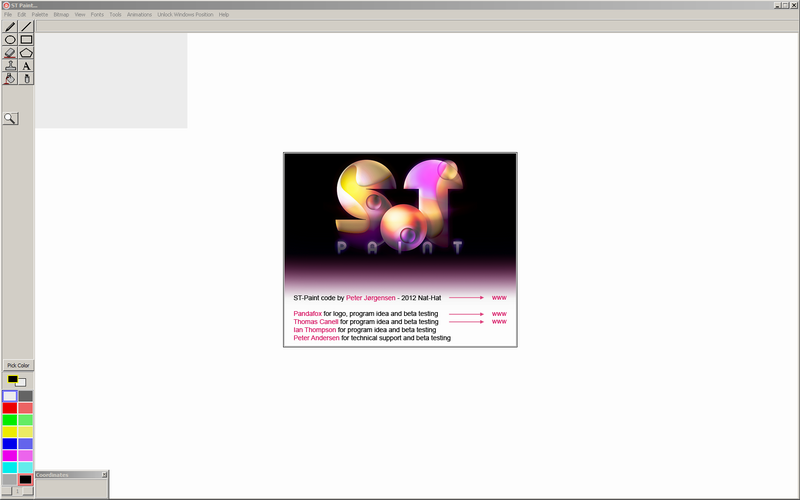Viewport: 800px width, 500px height.
Task: Pick the black palette swatch
Action: pos(26,479)
